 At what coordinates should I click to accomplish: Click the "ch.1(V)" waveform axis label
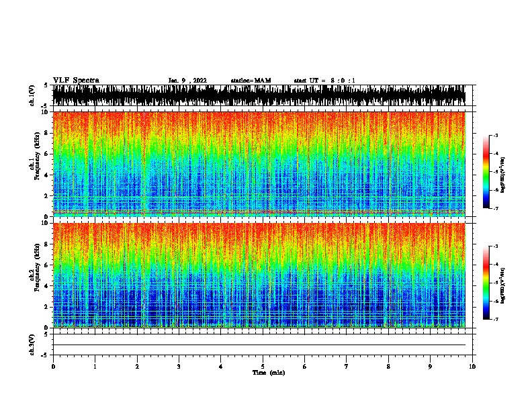pyautogui.click(x=32, y=95)
